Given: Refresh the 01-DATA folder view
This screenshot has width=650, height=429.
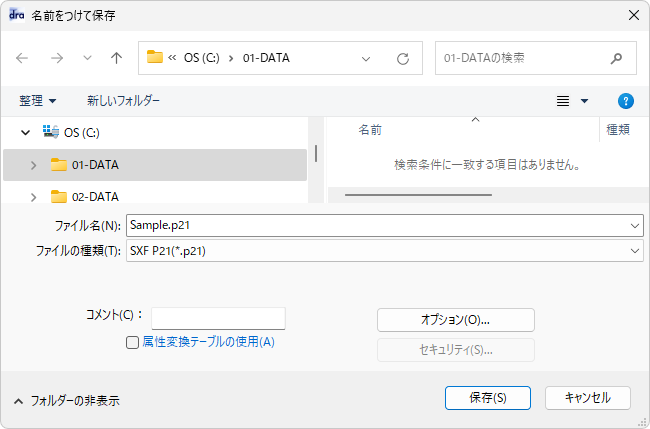Looking at the screenshot, I should click(x=403, y=58).
